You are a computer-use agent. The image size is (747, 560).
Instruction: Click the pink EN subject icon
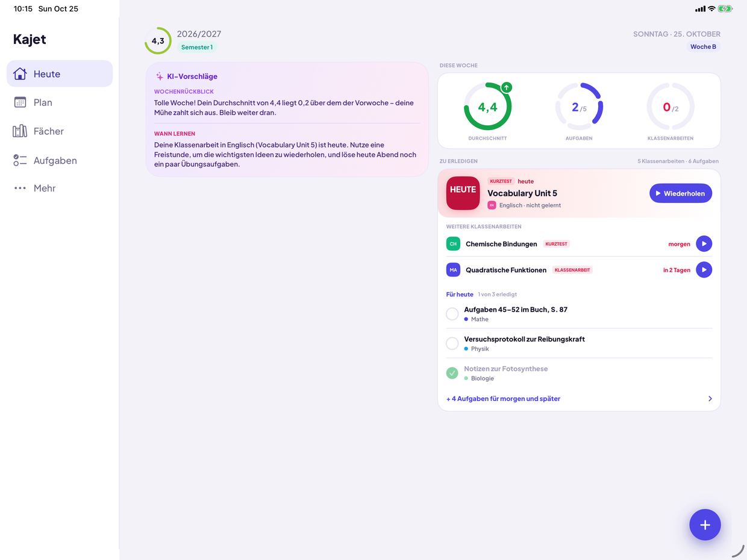(x=492, y=205)
